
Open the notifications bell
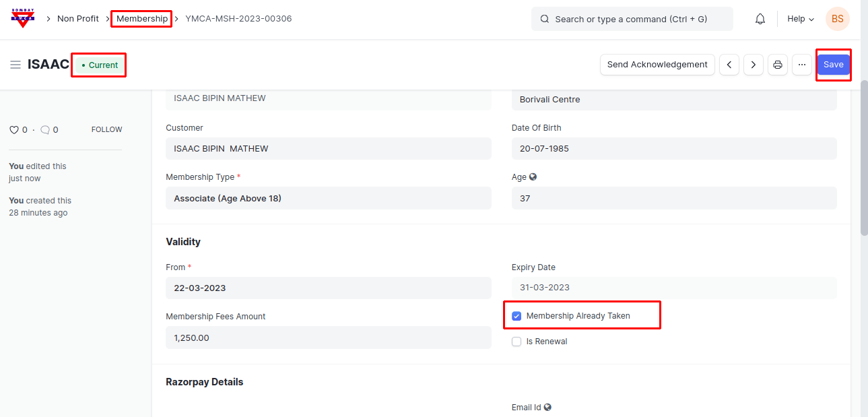click(760, 19)
